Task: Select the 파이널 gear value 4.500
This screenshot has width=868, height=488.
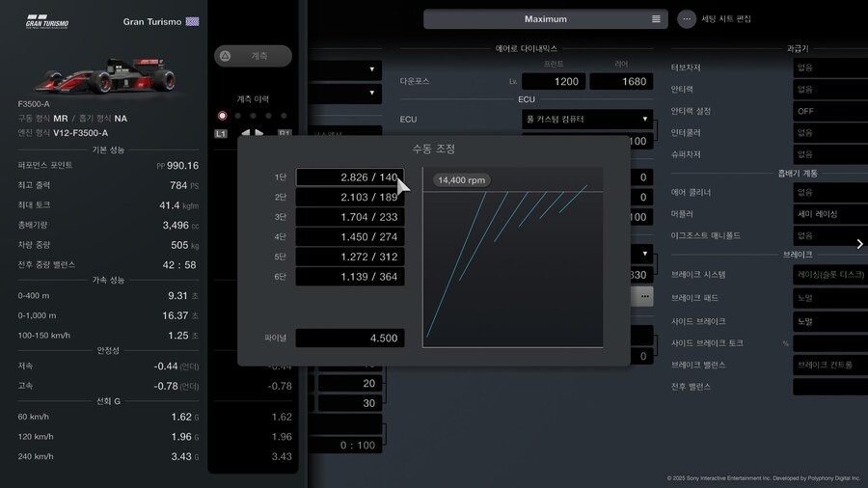Action: [350, 339]
